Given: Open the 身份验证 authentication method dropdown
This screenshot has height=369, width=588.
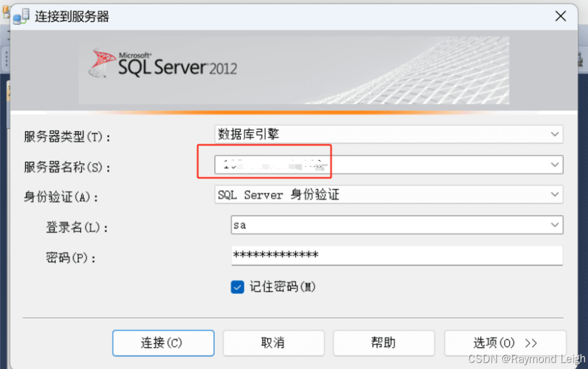Looking at the screenshot, I should (x=555, y=194).
